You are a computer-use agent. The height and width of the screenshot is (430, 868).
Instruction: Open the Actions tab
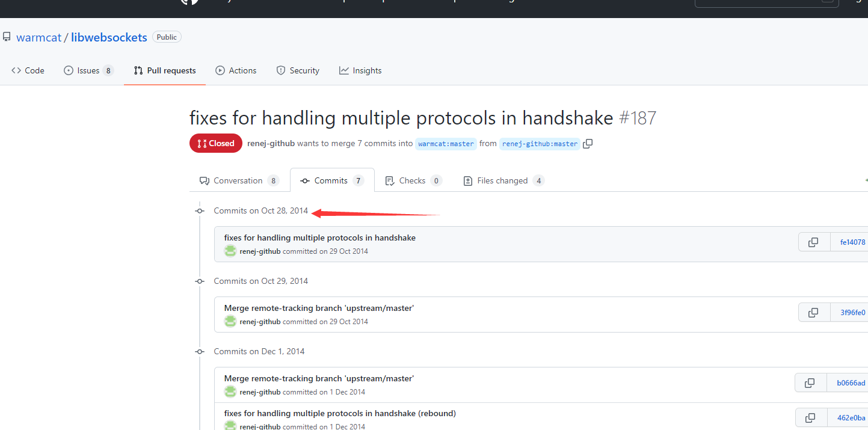tap(236, 70)
